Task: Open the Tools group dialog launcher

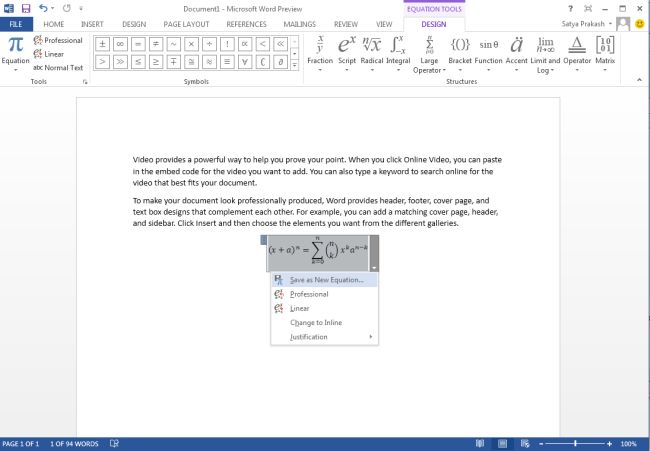Action: click(85, 82)
